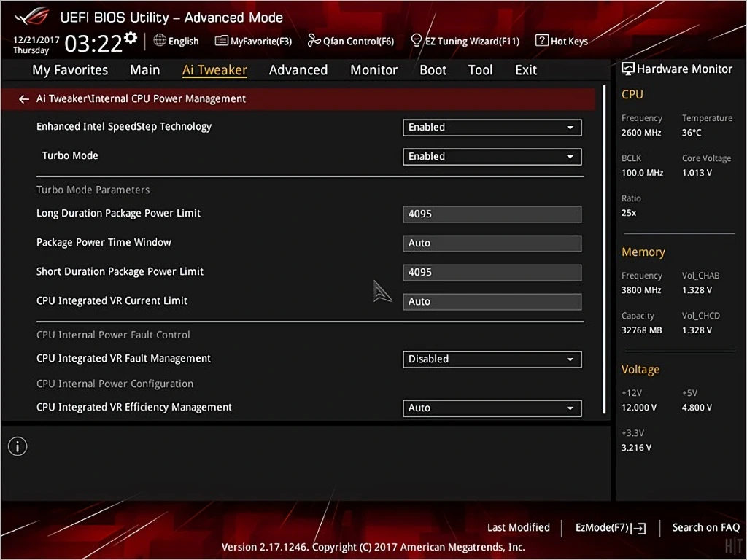Click Core Voltage value 1.013 V
The width and height of the screenshot is (747, 560).
tap(697, 173)
